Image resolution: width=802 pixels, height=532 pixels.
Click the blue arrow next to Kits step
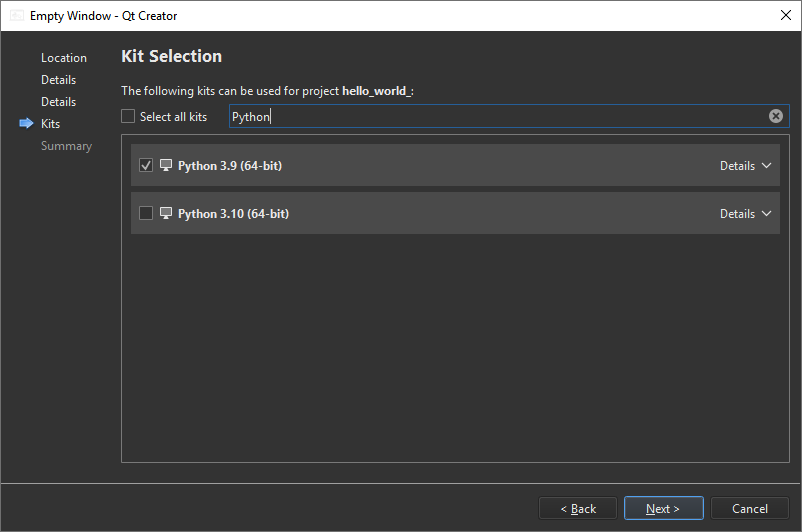point(26,124)
